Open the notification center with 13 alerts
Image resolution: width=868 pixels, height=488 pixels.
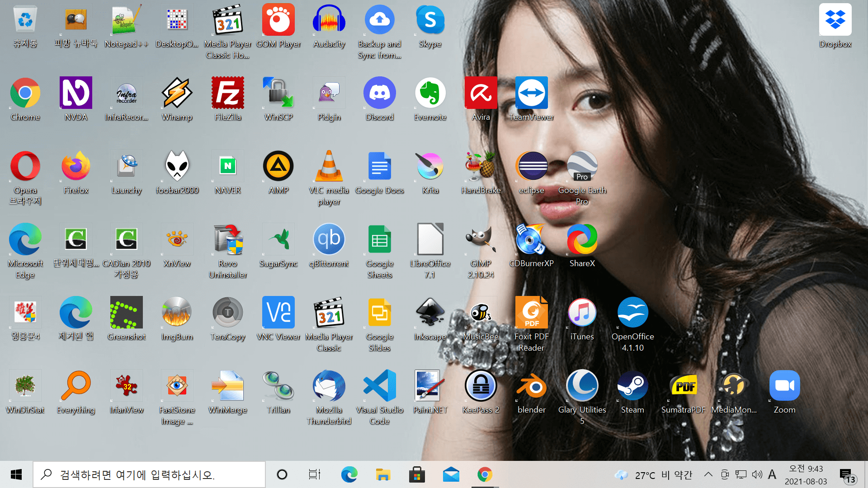click(x=848, y=475)
